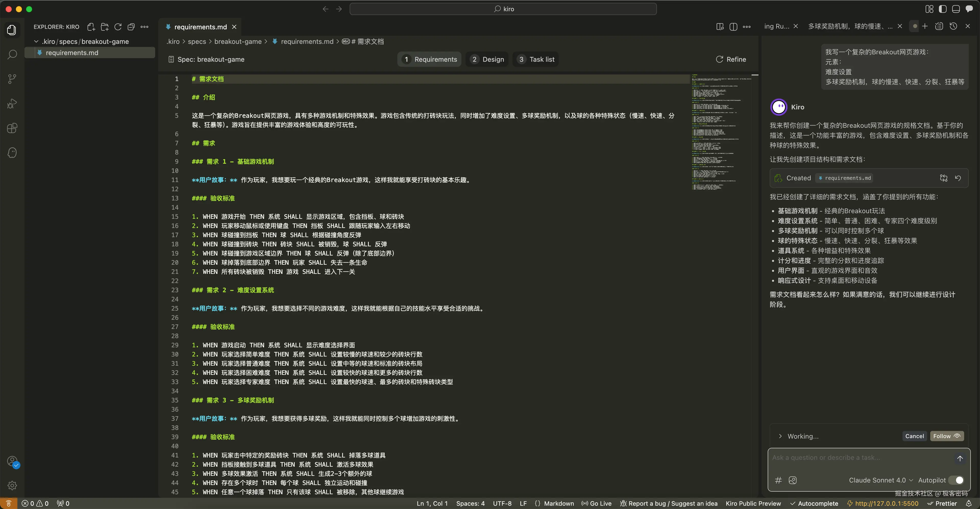The image size is (980, 509).
Task: Refresh the Explorer file tree
Action: [x=118, y=27]
